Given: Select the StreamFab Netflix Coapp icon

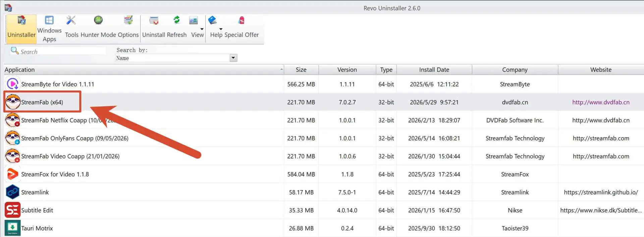Looking at the screenshot, I should [13, 120].
